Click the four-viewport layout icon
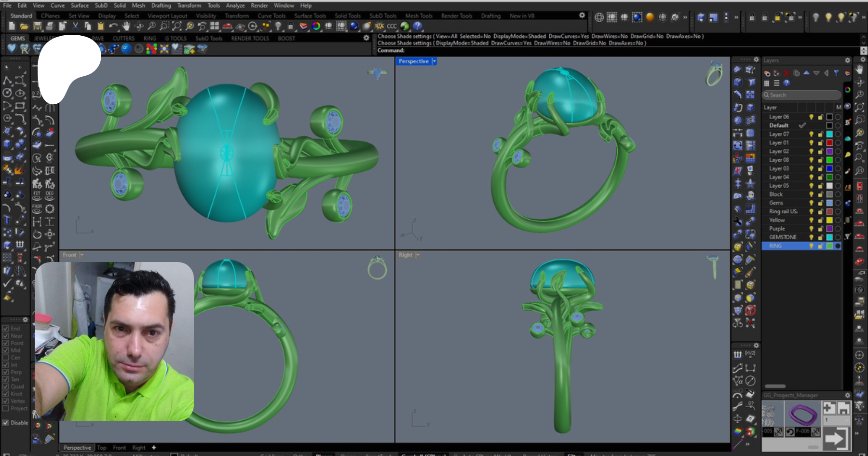This screenshot has height=456, width=868. [215, 26]
